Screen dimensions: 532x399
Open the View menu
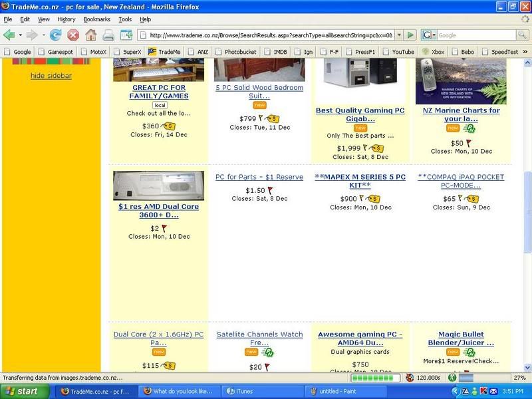43,19
